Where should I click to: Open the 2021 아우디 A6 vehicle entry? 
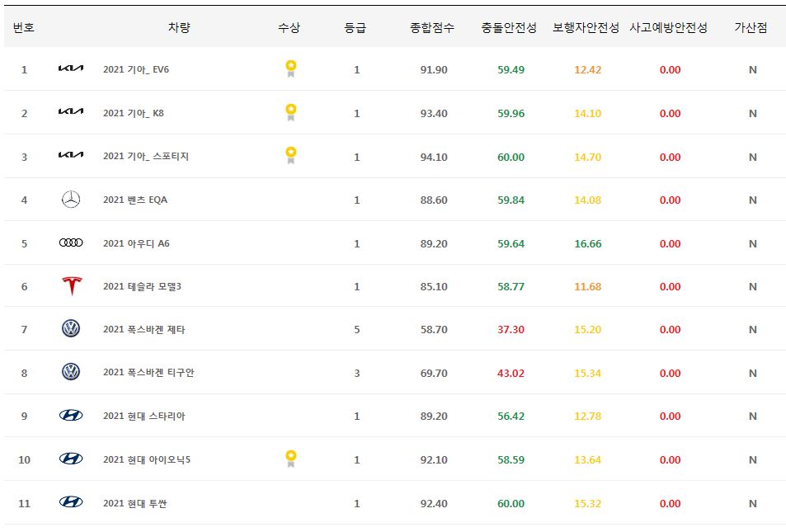pyautogui.click(x=136, y=243)
